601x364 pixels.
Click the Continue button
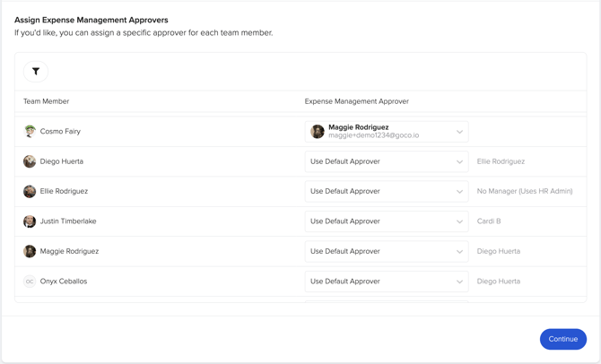(563, 339)
